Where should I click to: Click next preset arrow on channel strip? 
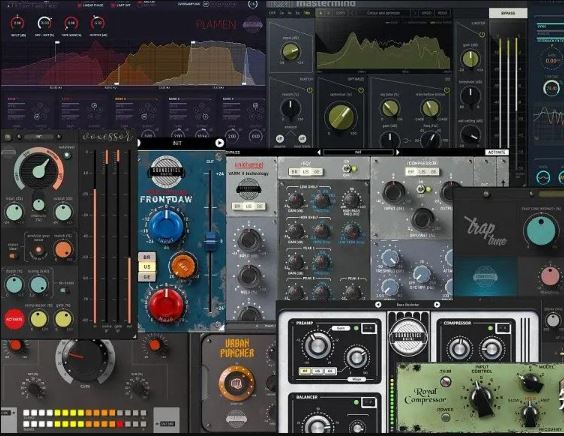(x=397, y=152)
